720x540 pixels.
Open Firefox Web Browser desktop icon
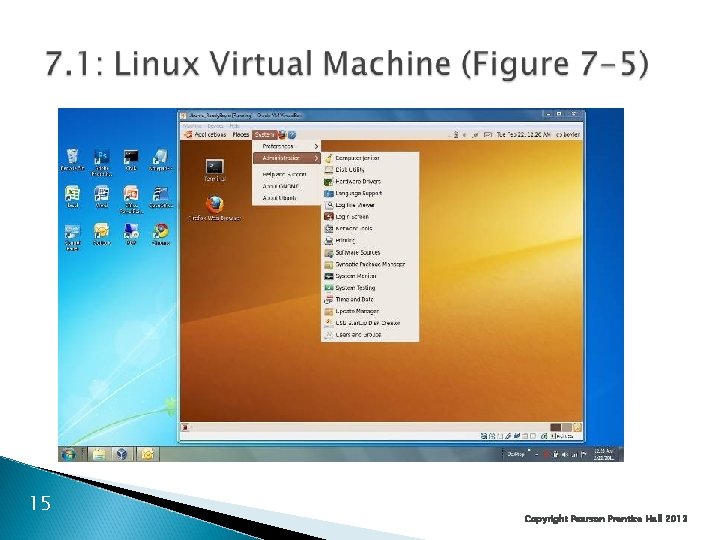215,208
